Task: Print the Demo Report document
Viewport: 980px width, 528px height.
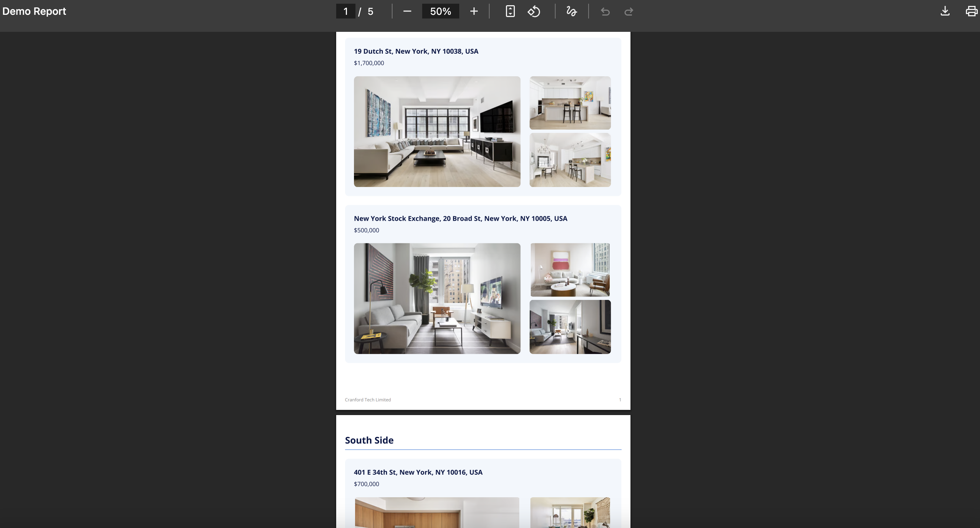Action: pos(971,11)
